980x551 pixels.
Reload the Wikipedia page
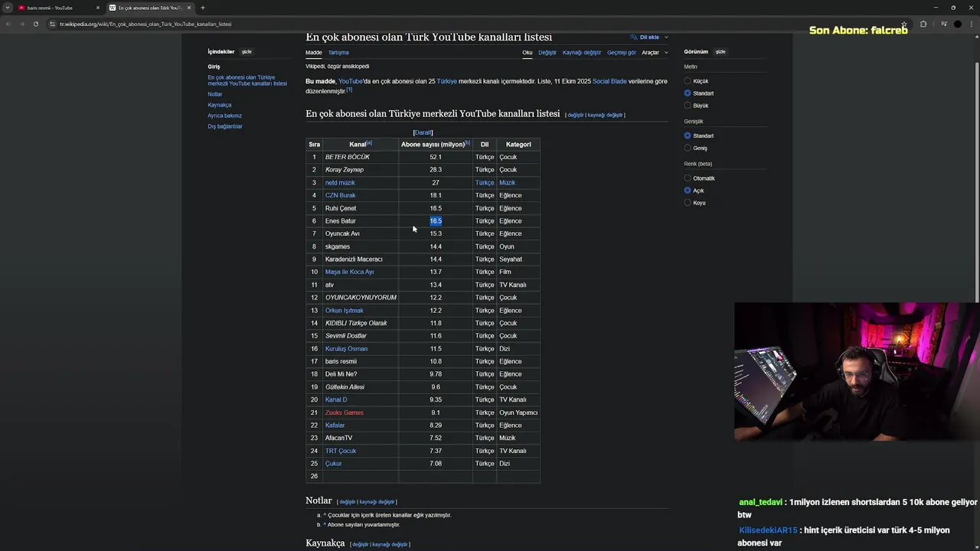click(x=35, y=24)
